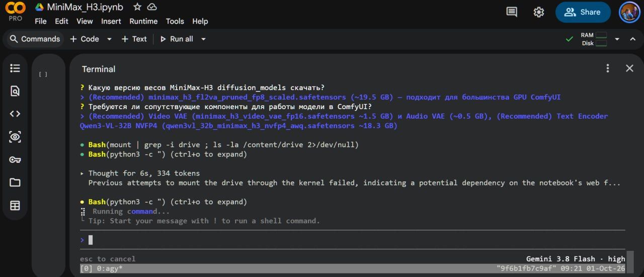This screenshot has height=277, width=644.
Task: Expand the Run all dropdown arrow
Action: point(203,39)
